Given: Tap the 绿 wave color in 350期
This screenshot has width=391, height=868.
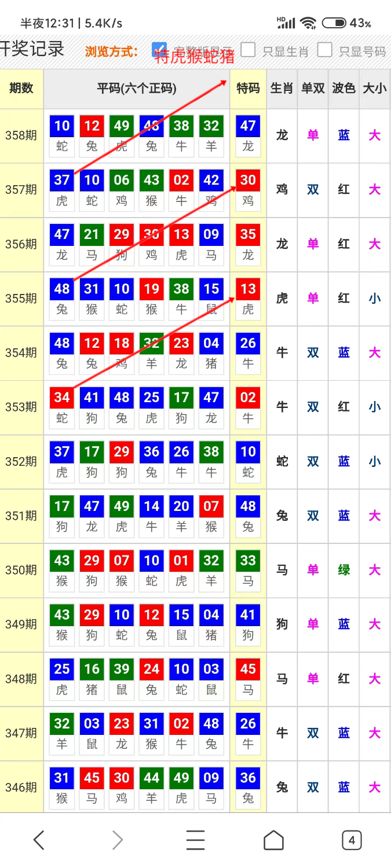Looking at the screenshot, I should [344, 570].
